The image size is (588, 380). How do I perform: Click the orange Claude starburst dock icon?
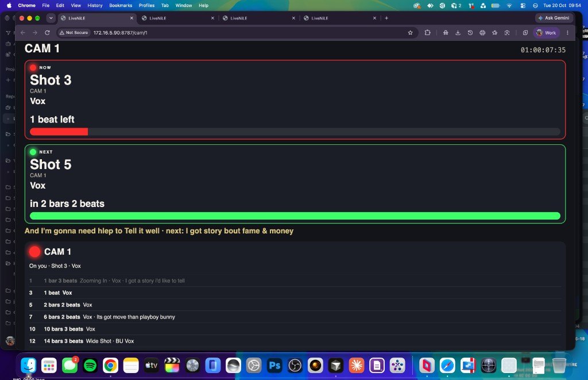click(357, 365)
